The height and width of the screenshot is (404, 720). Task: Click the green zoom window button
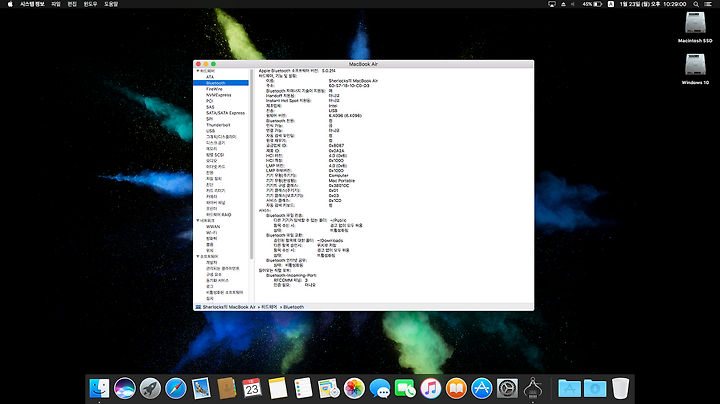(213, 64)
